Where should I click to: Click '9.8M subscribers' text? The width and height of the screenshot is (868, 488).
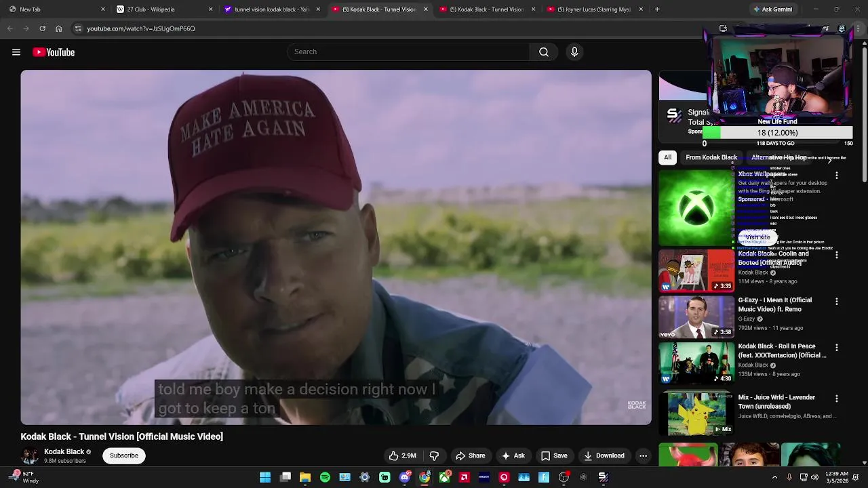(x=65, y=461)
